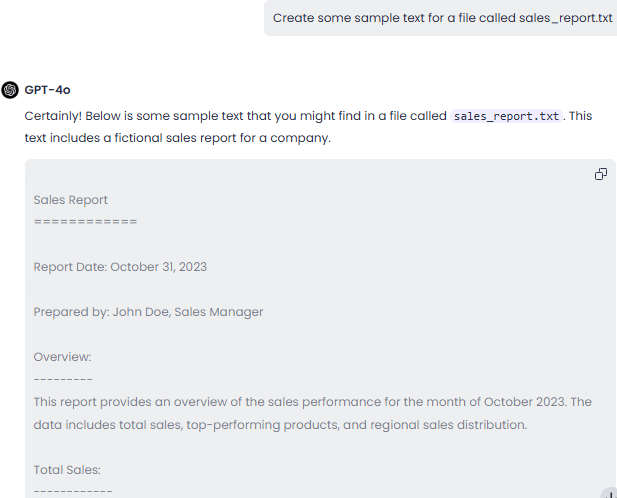Click the equals-sign underline below Sales Report
The image size is (617, 498).
pyautogui.click(x=85, y=222)
